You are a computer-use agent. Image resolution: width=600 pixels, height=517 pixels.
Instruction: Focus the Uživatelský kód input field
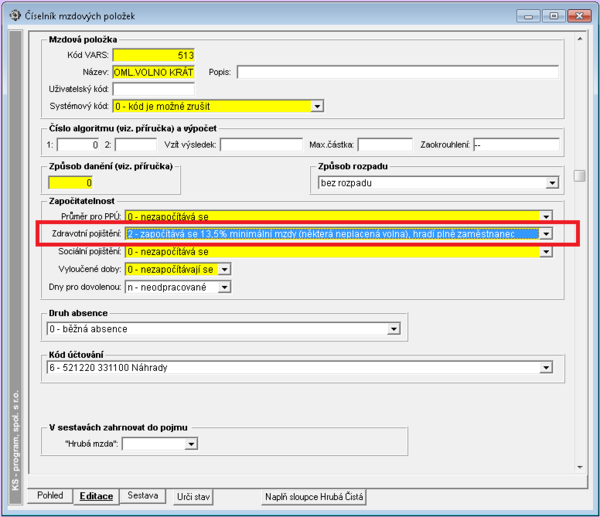point(154,89)
